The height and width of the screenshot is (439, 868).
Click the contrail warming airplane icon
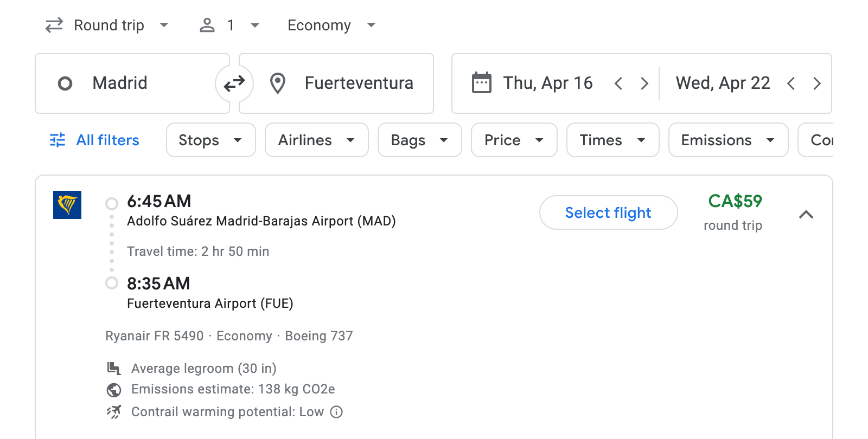(113, 412)
